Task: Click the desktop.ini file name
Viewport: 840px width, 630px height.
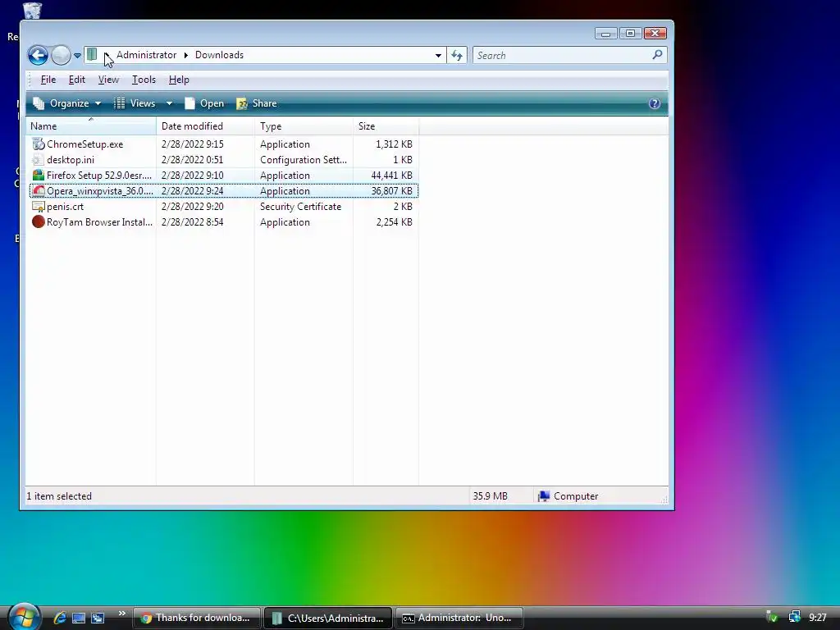Action: coord(71,160)
